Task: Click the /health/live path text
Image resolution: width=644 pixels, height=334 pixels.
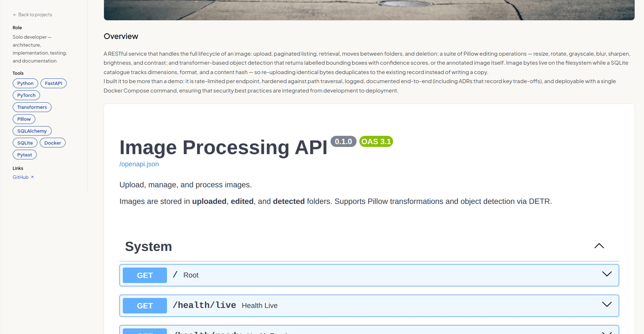Action: 204,305
